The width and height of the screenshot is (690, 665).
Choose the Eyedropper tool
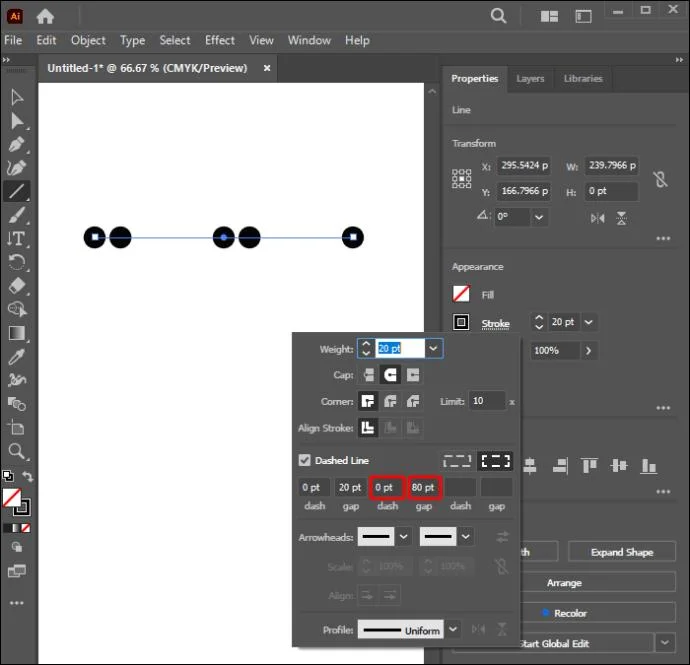(x=17, y=356)
